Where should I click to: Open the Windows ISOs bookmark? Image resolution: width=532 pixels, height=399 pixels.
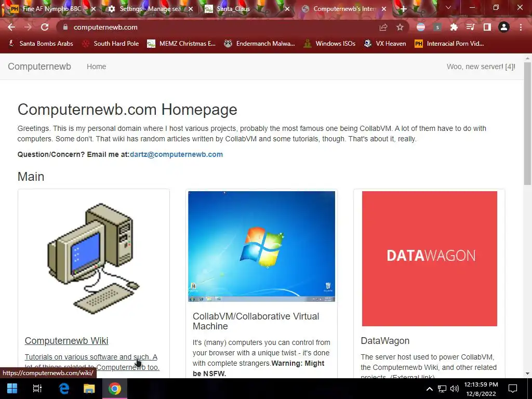329,44
